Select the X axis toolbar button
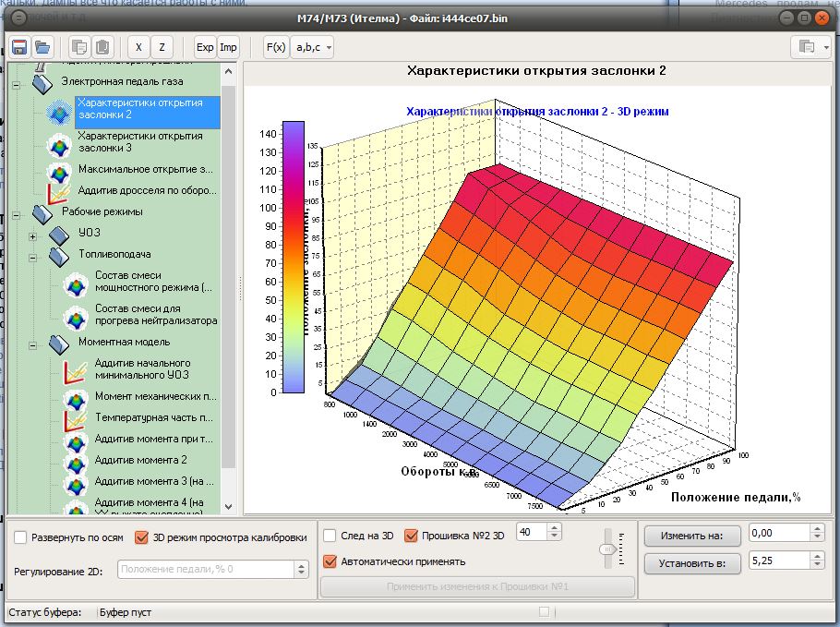This screenshot has height=627, width=840. [138, 47]
